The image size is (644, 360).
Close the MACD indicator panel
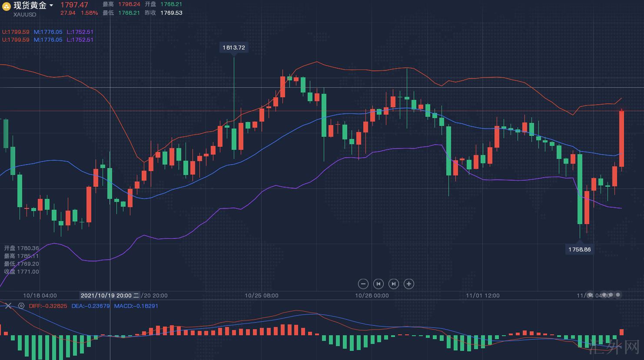point(8,306)
